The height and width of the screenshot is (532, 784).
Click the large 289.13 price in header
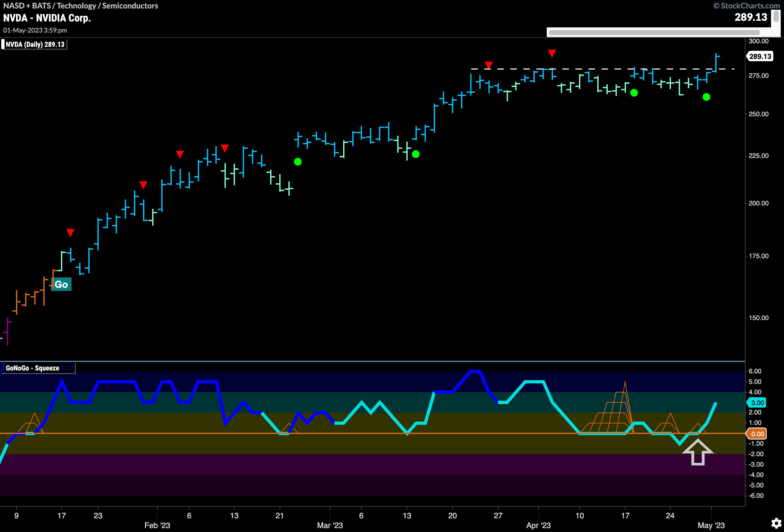(x=751, y=17)
